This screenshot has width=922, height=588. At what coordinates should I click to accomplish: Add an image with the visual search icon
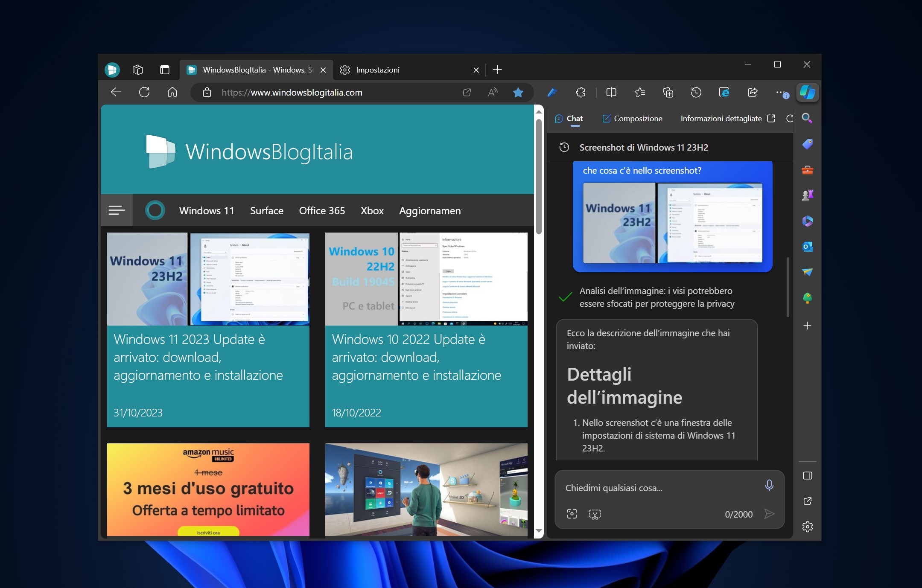(572, 514)
